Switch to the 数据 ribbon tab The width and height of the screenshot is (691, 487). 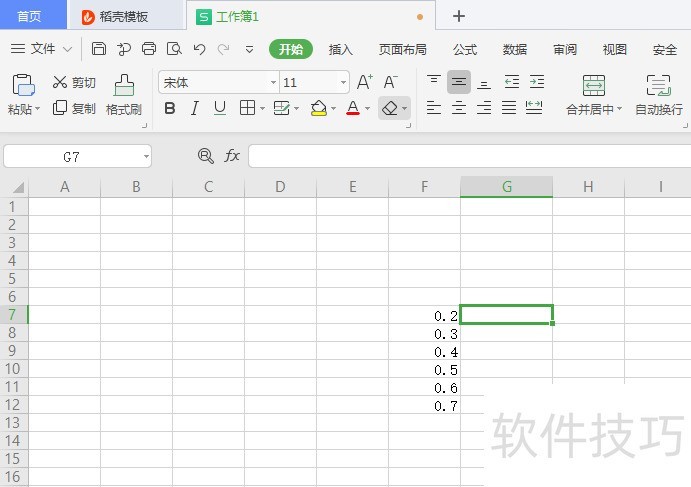coord(515,49)
